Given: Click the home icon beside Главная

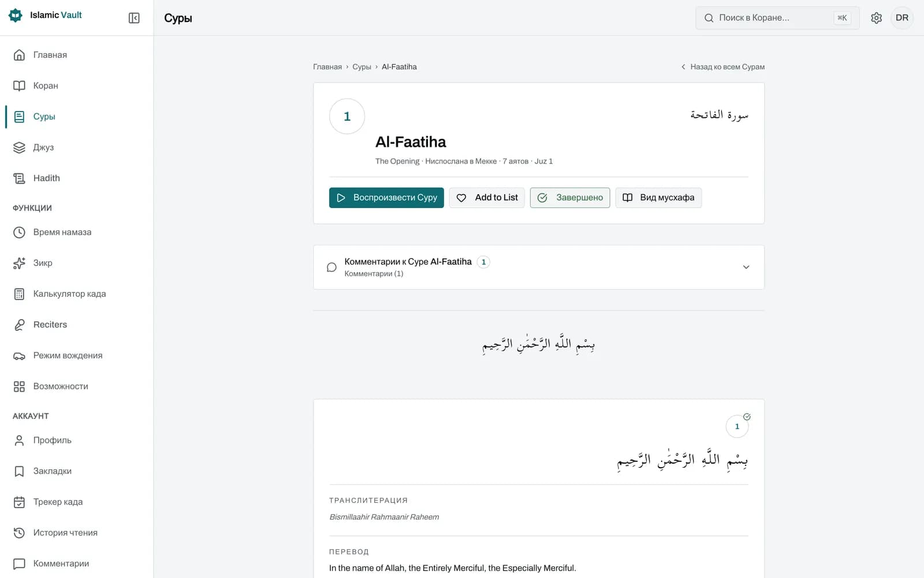Looking at the screenshot, I should point(19,55).
